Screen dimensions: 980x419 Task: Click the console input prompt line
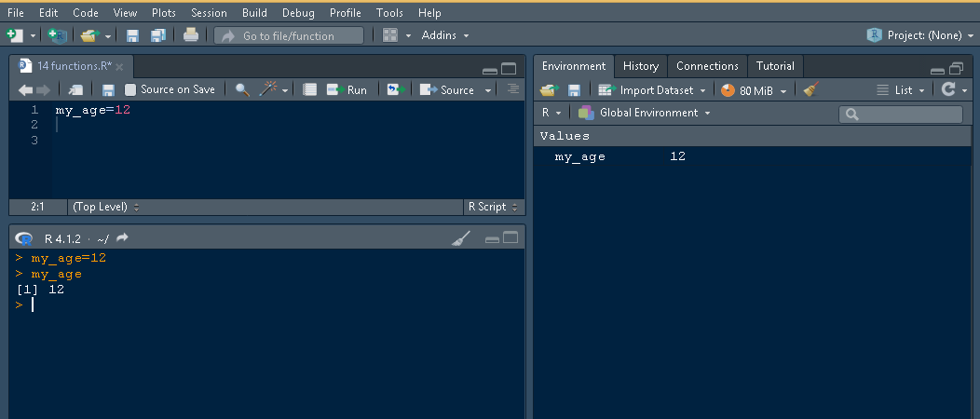pyautogui.click(x=268, y=305)
